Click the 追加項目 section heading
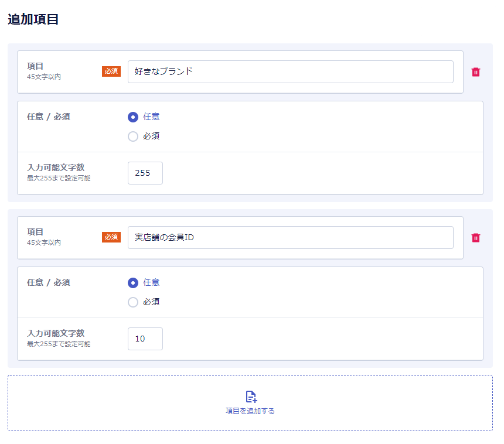504x444 pixels. click(33, 19)
